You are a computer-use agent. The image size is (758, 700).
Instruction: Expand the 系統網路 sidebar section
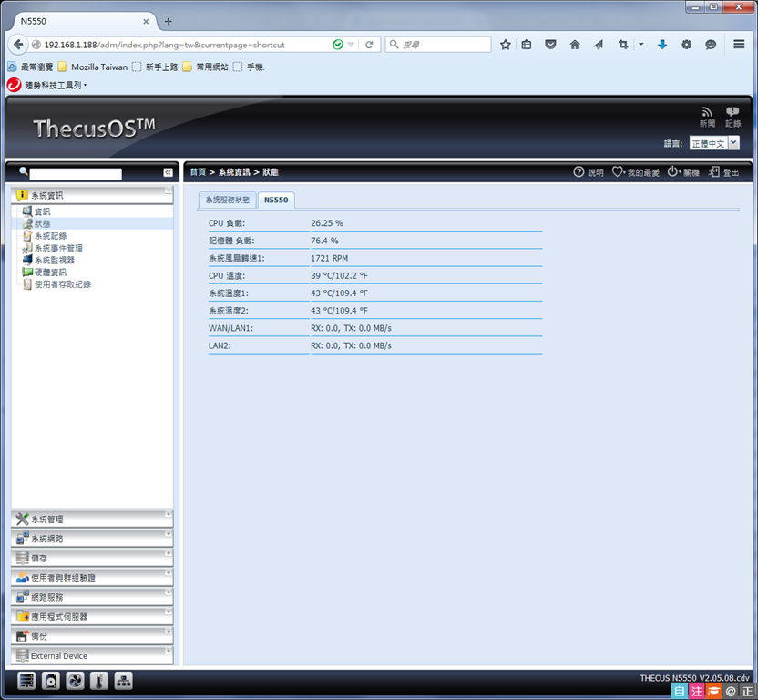pos(92,539)
